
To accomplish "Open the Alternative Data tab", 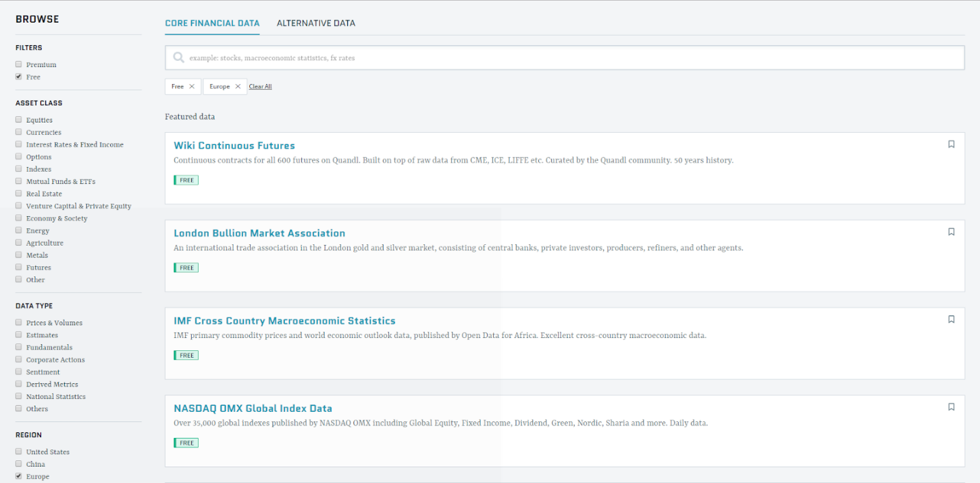I will pos(316,23).
